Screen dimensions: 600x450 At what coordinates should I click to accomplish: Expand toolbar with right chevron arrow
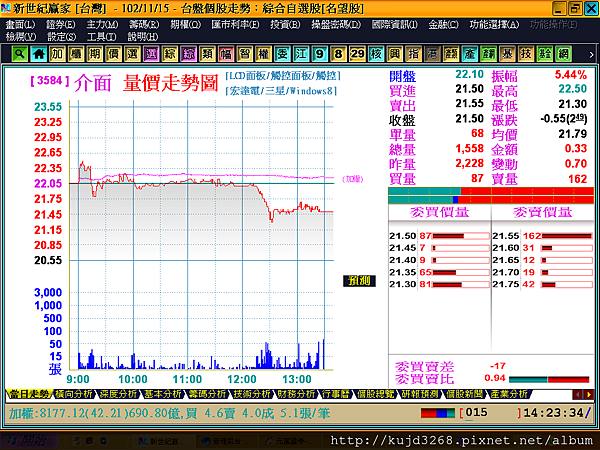click(x=591, y=54)
